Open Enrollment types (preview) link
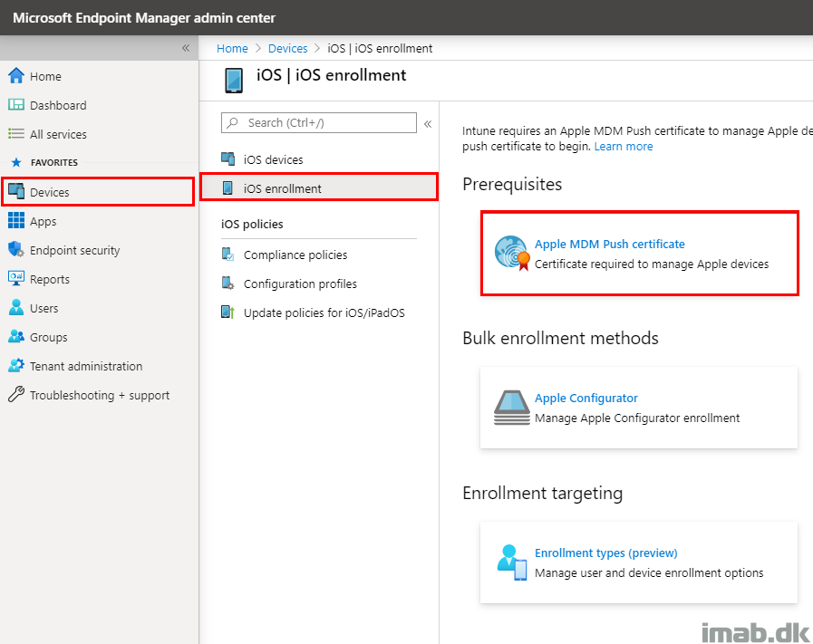 (606, 553)
